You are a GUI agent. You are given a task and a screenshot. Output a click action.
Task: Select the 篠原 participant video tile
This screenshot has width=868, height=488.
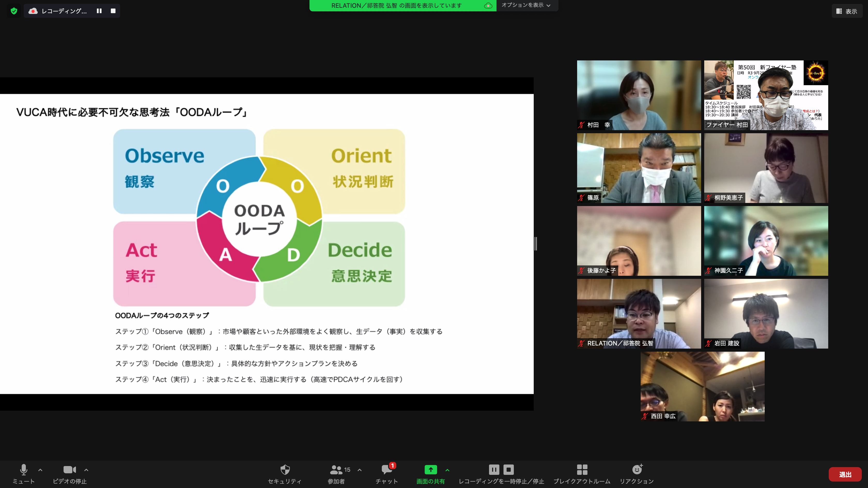pos(639,168)
